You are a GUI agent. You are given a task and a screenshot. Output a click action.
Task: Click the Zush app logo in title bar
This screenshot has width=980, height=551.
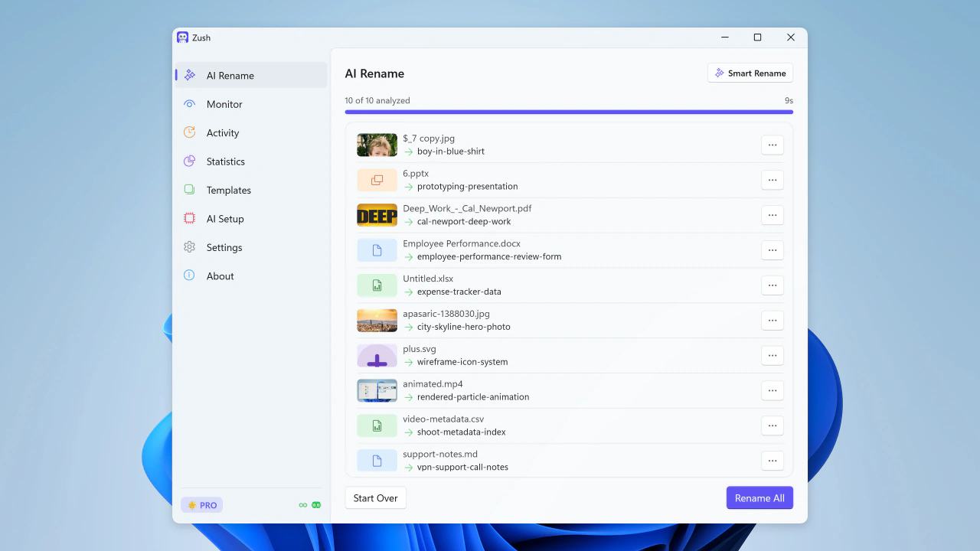182,37
